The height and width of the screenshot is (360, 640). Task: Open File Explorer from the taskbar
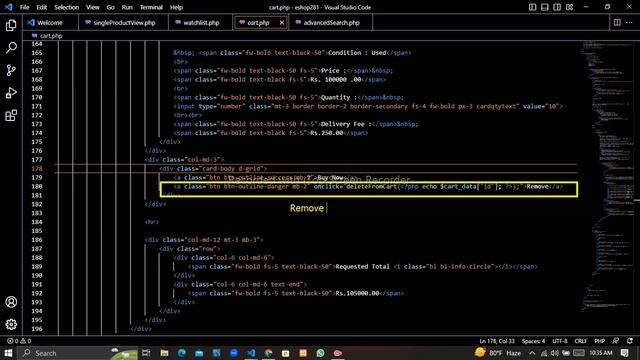tap(164, 353)
